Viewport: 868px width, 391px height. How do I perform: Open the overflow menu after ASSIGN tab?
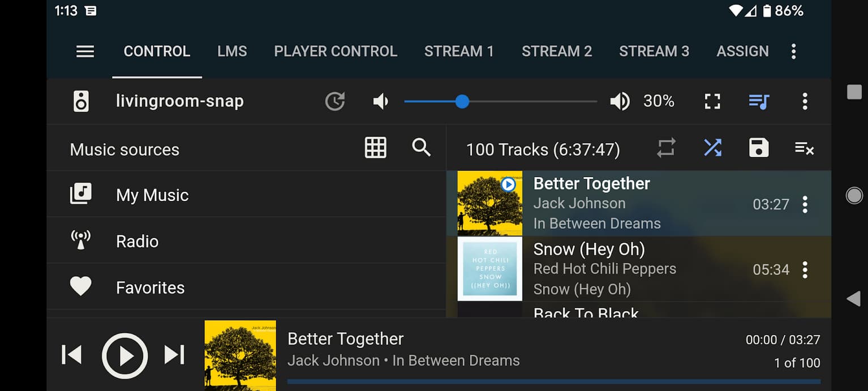coord(793,51)
